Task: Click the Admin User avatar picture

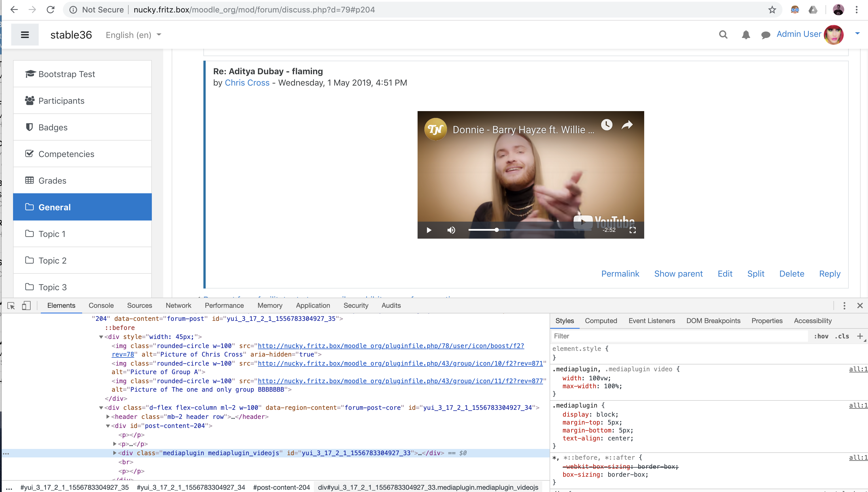Action: point(833,35)
